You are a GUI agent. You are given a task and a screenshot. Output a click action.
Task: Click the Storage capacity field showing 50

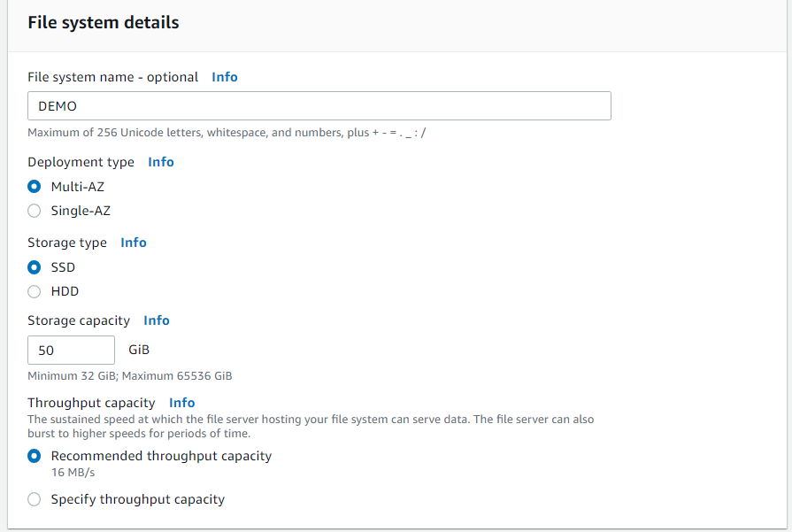[71, 351]
